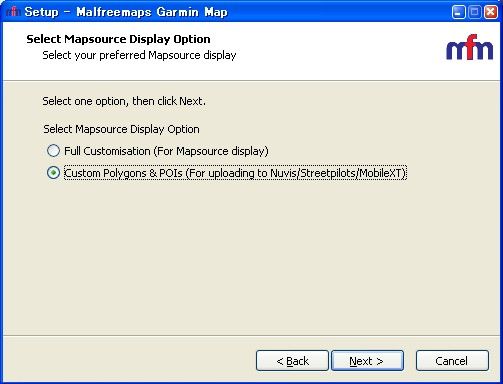Click 'Select Mapsource Display Option' bold heading

118,39
